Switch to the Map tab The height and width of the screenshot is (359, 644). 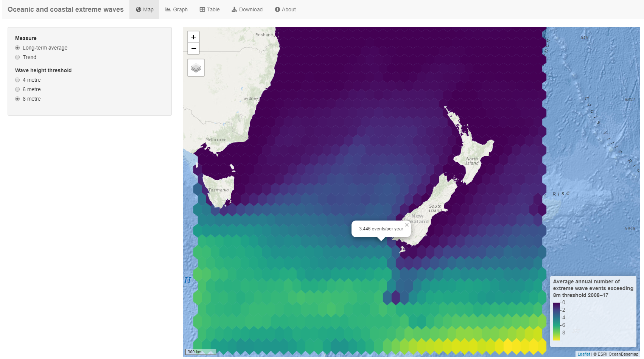click(x=145, y=9)
